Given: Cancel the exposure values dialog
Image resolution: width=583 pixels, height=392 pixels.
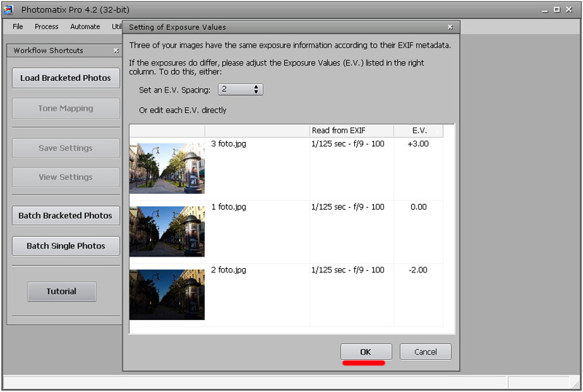Looking at the screenshot, I should pos(426,352).
